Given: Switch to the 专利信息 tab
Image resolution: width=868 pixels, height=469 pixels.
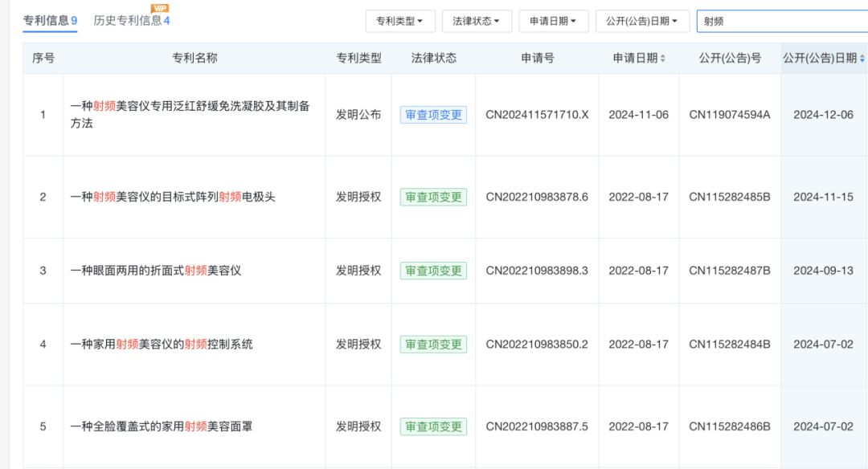Looking at the screenshot, I should (50, 20).
